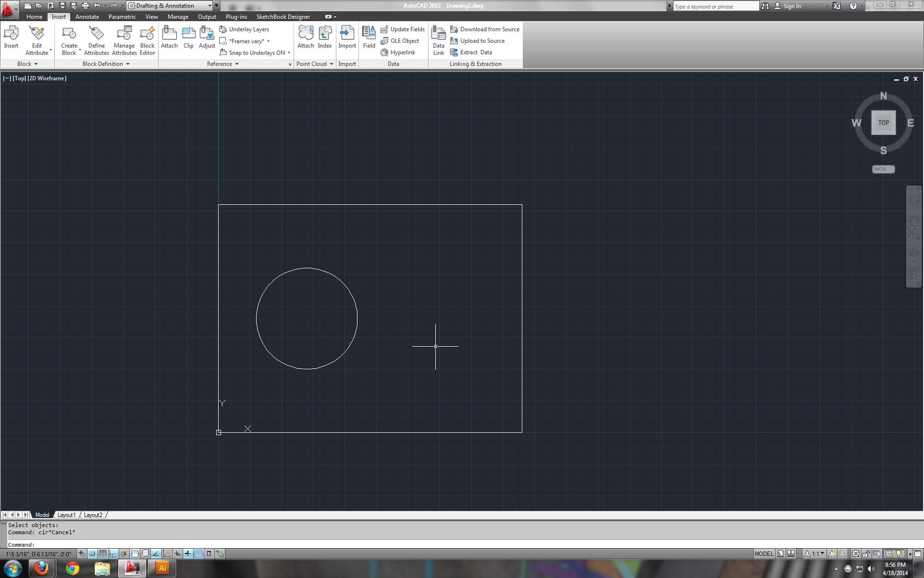Image resolution: width=924 pixels, height=578 pixels.
Task: Open Firefox from the Windows taskbar
Action: (42, 569)
